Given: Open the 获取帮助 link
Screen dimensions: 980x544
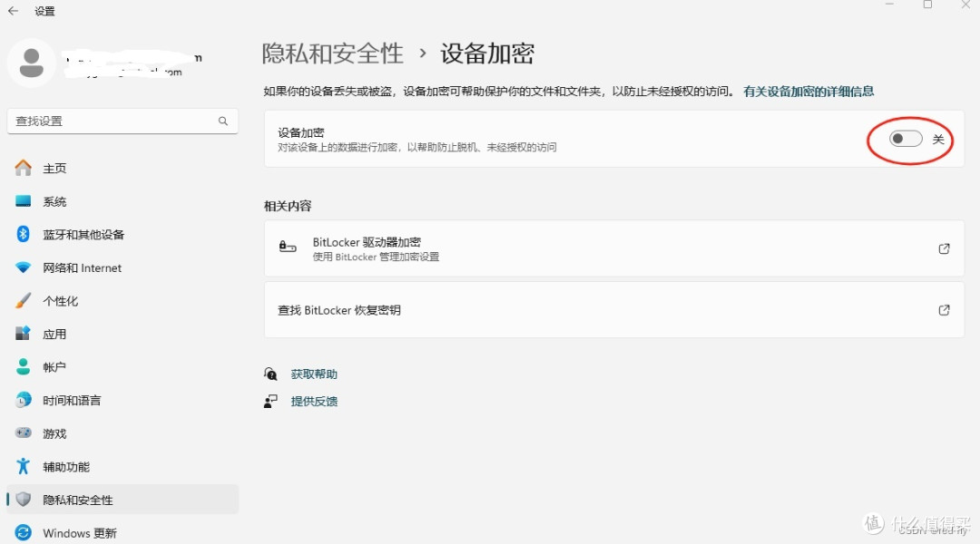Looking at the screenshot, I should coord(314,374).
